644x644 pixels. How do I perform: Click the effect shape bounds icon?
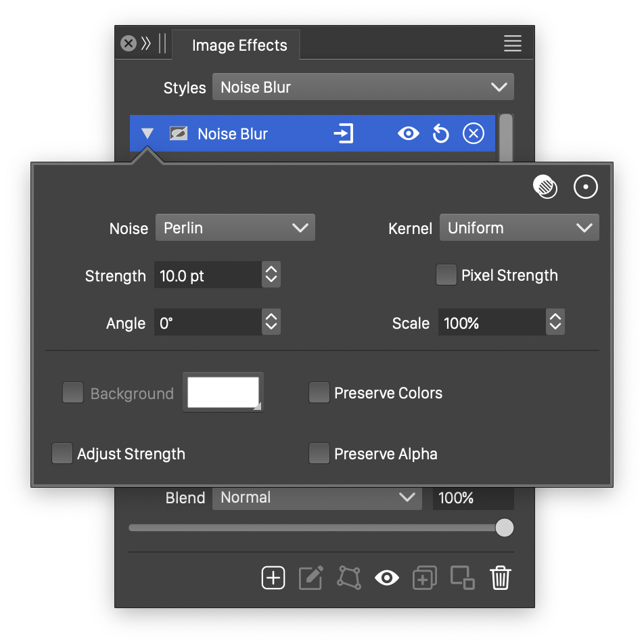[349, 578]
